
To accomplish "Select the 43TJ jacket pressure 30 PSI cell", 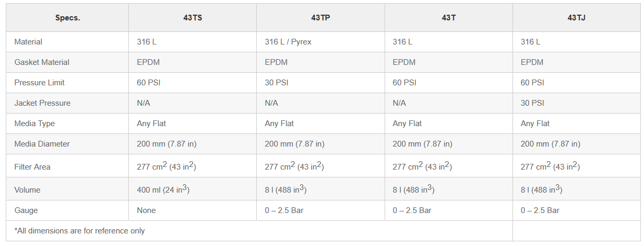I will coord(532,103).
